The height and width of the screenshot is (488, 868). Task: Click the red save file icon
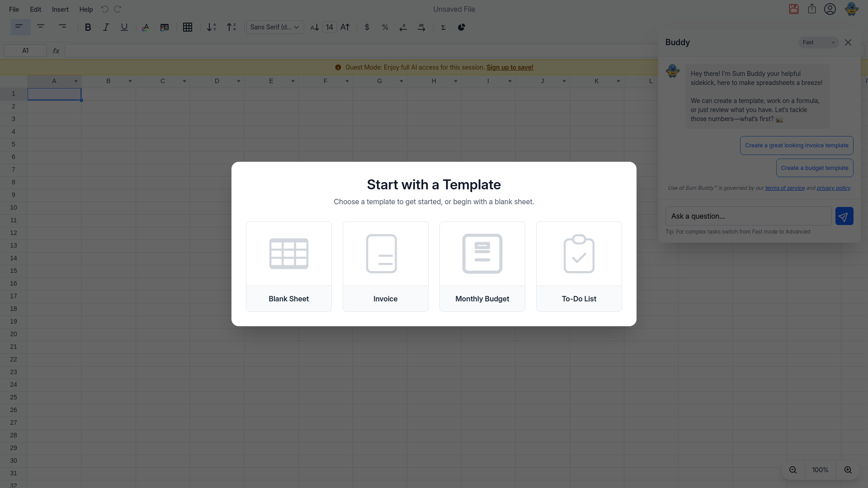pos(794,9)
